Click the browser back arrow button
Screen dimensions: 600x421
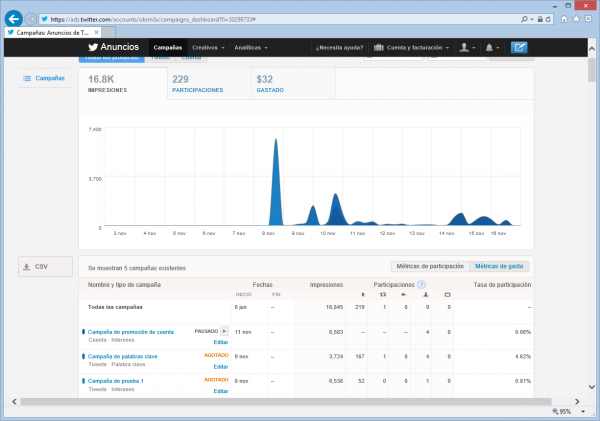pyautogui.click(x=13, y=19)
